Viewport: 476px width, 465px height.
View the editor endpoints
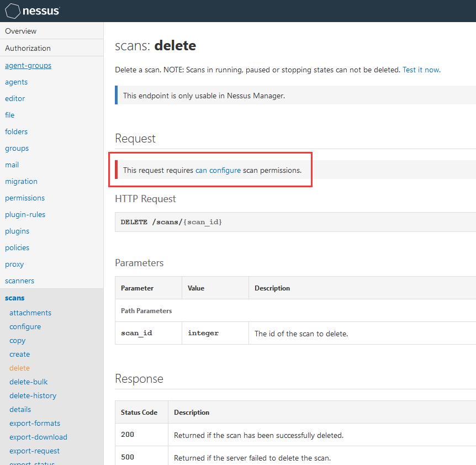[x=14, y=98]
